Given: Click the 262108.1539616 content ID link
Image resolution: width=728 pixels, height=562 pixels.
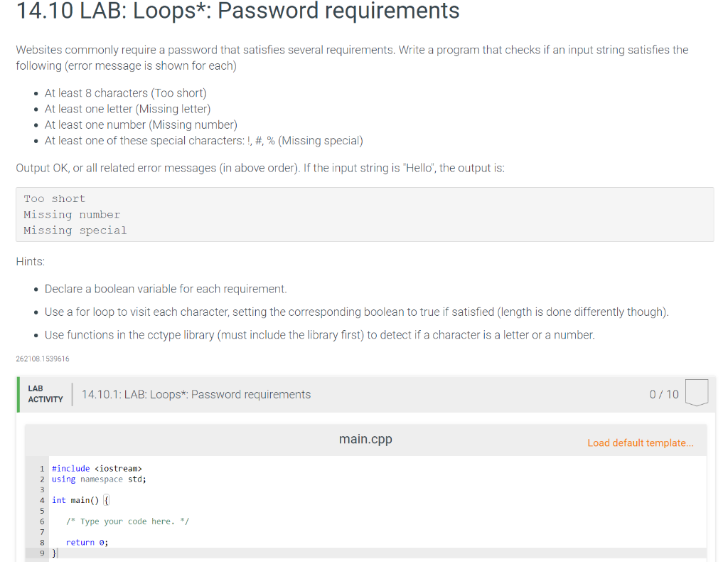Looking at the screenshot, I should [x=41, y=359].
